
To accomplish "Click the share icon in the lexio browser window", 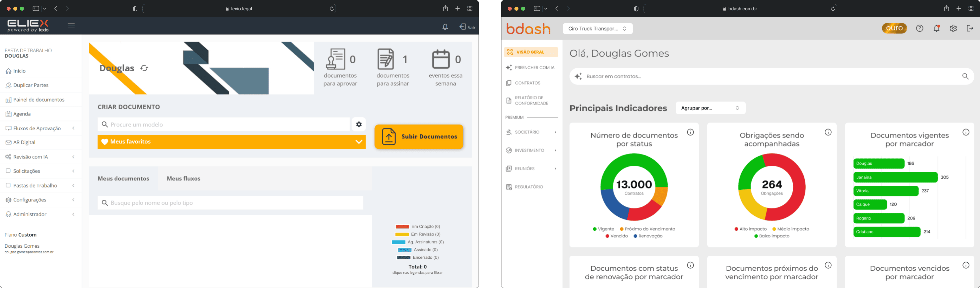I will (x=445, y=8).
